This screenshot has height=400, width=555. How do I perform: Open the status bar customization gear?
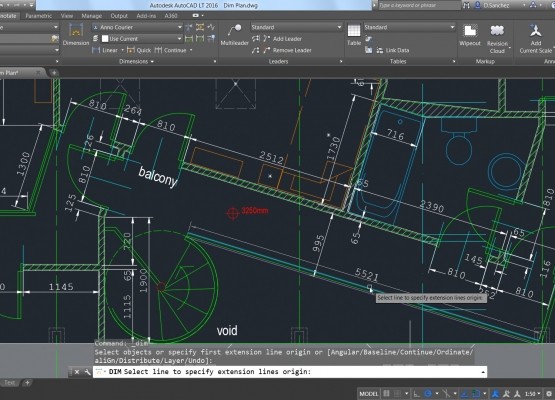pos(549,394)
